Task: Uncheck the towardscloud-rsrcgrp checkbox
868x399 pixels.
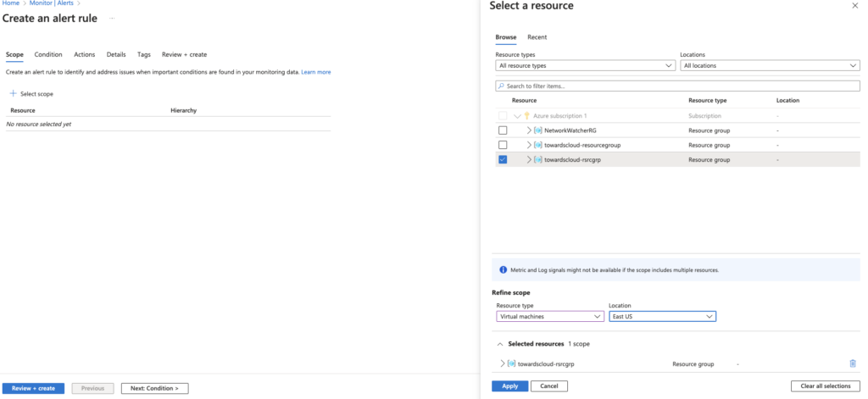Action: [503, 160]
